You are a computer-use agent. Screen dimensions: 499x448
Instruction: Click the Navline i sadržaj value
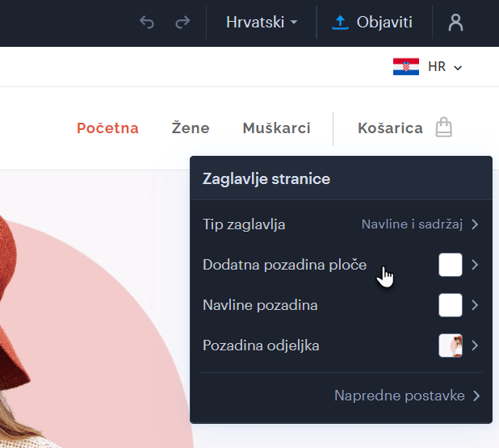pos(412,224)
